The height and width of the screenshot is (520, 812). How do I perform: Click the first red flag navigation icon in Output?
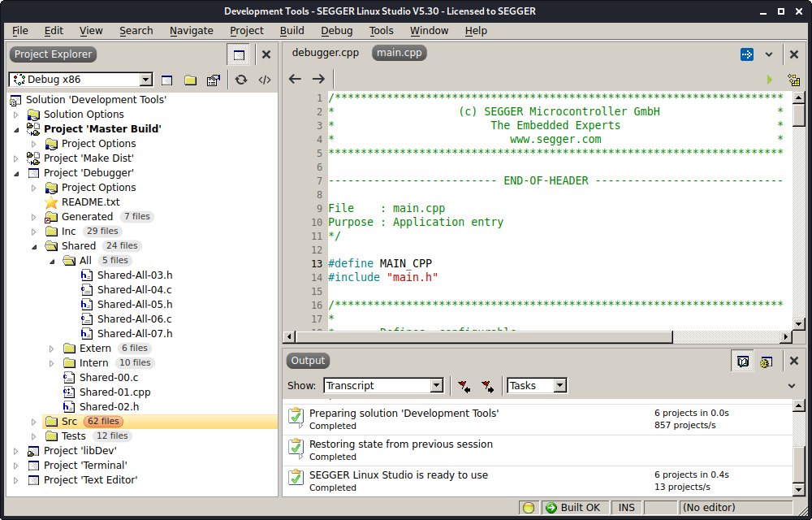point(464,386)
